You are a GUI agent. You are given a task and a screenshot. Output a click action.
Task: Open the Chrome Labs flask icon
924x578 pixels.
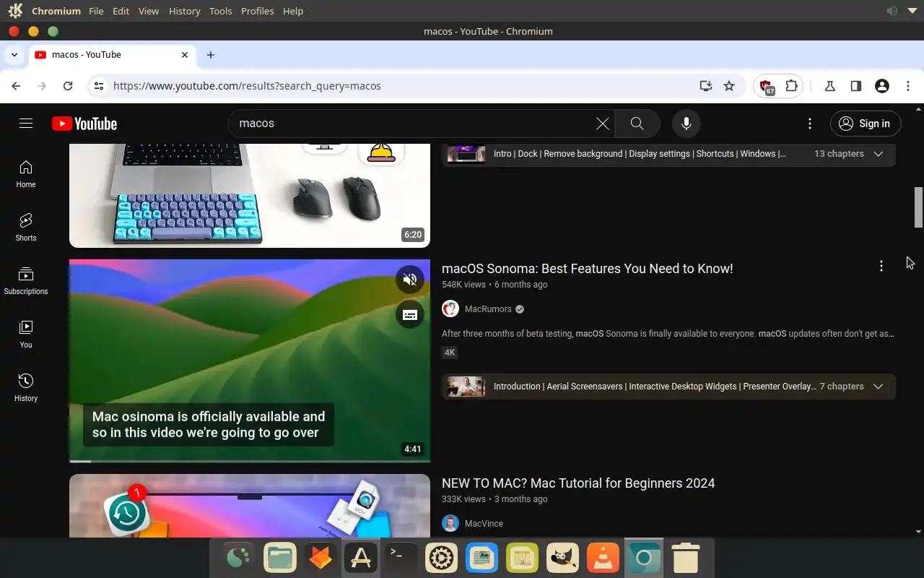click(830, 86)
